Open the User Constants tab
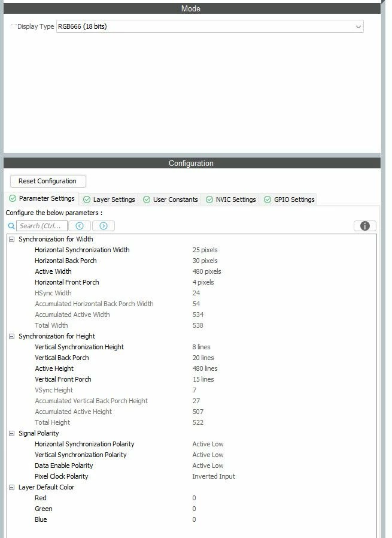 pos(171,200)
